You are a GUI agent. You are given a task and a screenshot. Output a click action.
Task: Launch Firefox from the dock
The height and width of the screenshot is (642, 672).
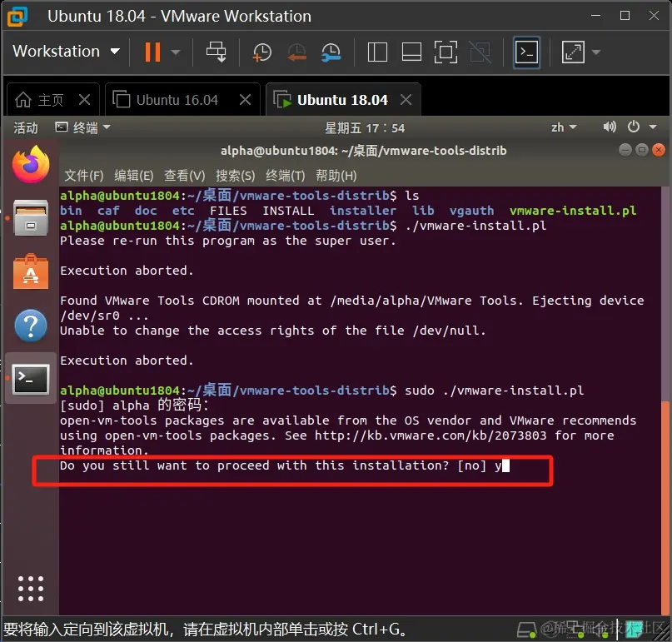(31, 165)
